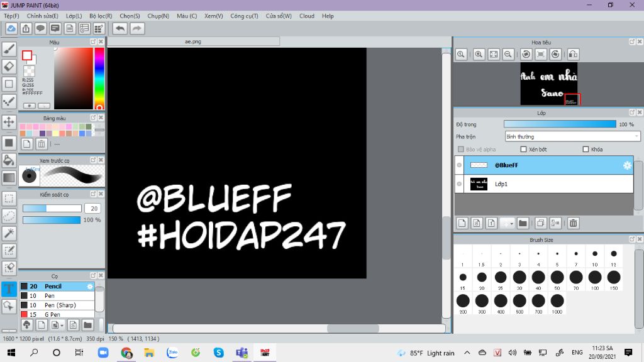This screenshot has height=362, width=644.
Task: Zoom out using the navigator minus magnifier
Action: [508, 54]
